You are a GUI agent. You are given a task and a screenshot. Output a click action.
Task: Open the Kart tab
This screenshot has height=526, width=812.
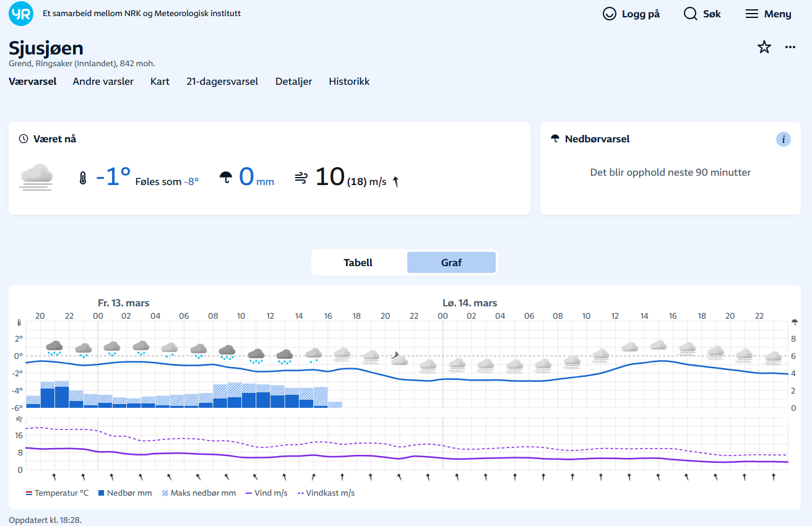point(160,81)
